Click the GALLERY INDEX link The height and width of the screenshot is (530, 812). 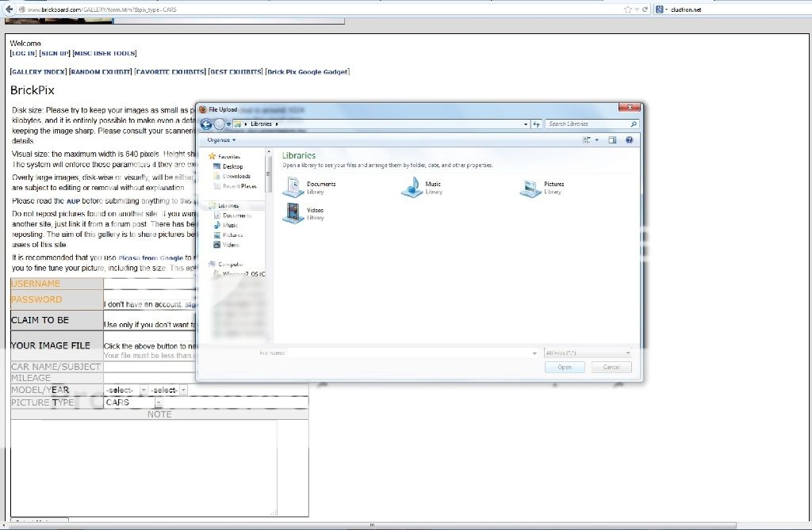pos(37,72)
